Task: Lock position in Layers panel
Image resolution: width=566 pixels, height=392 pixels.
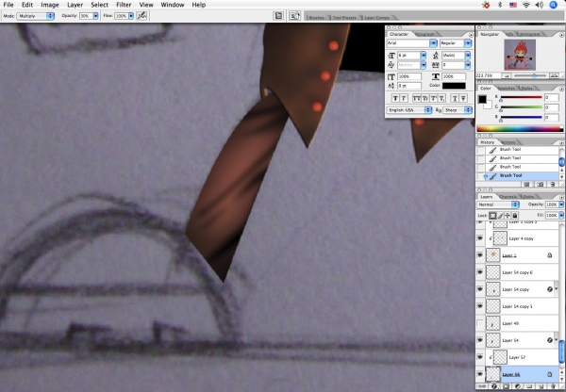Action: pos(508,215)
